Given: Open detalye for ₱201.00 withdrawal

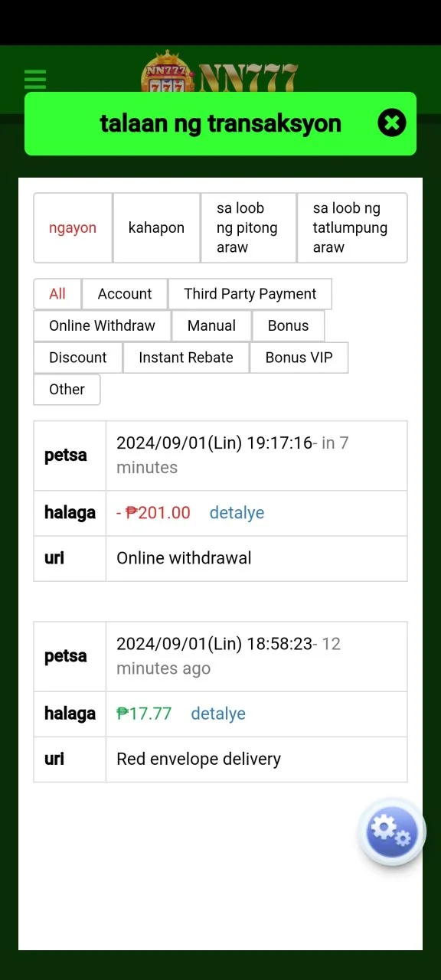Looking at the screenshot, I should click(237, 513).
